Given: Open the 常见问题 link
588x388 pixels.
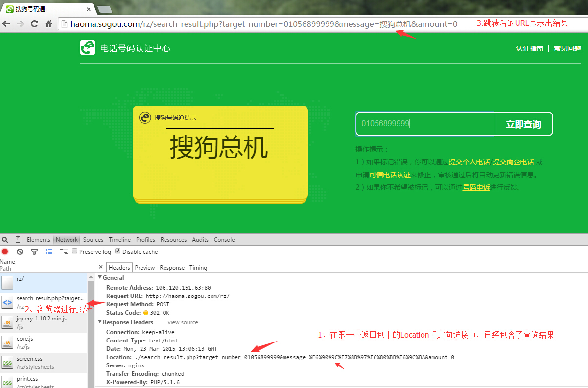Looking at the screenshot, I should click(567, 48).
